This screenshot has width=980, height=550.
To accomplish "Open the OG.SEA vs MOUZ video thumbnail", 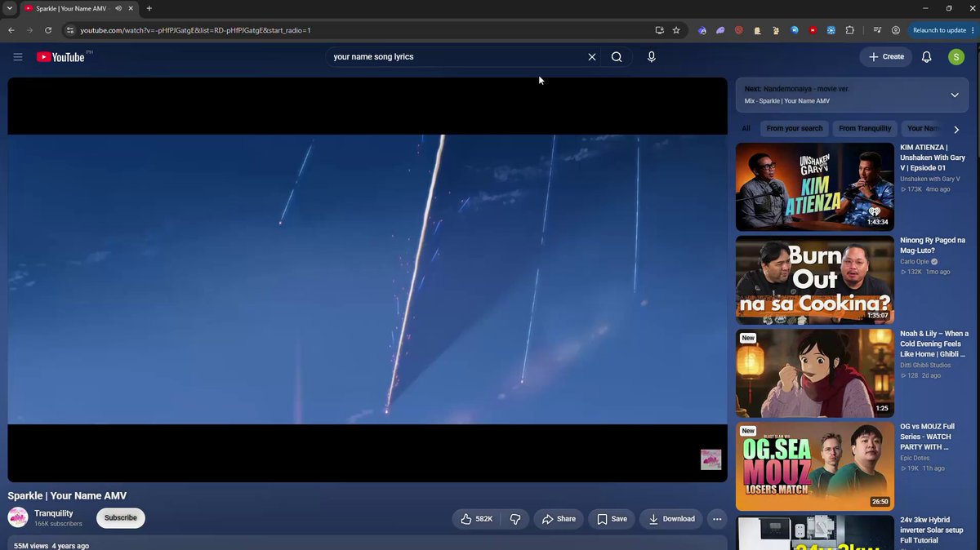I will tap(815, 466).
